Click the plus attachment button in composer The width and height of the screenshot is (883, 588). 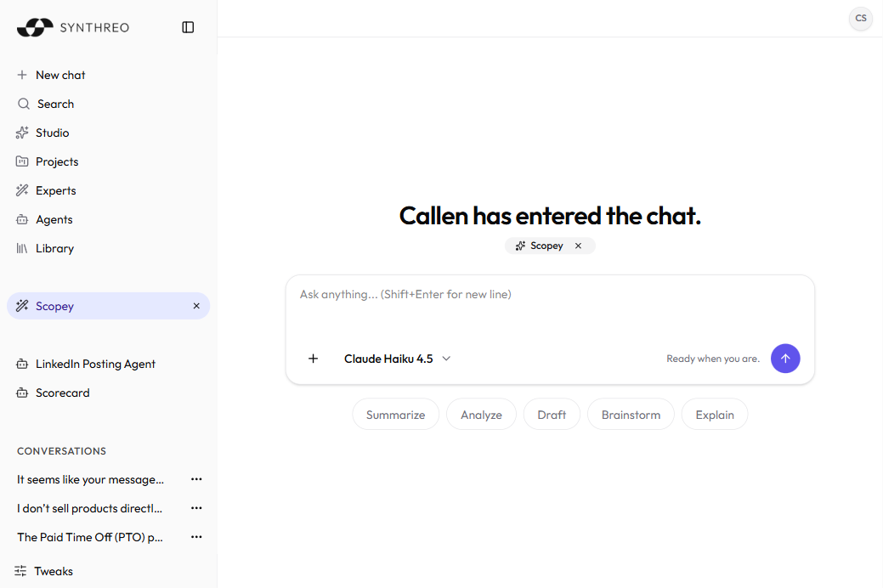pyautogui.click(x=313, y=359)
